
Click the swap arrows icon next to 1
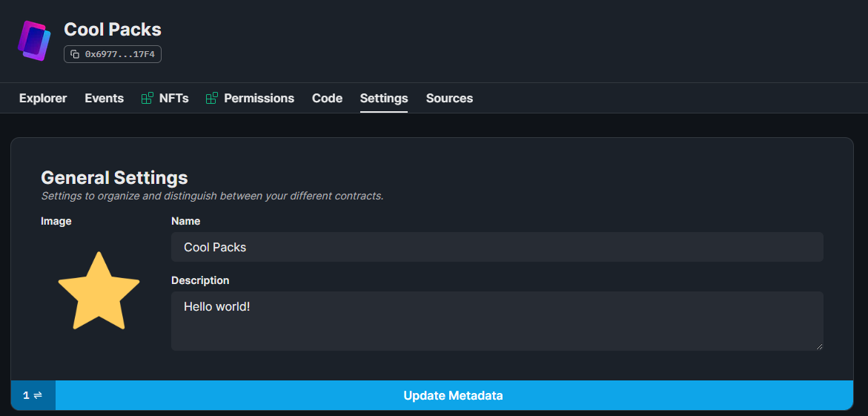38,395
